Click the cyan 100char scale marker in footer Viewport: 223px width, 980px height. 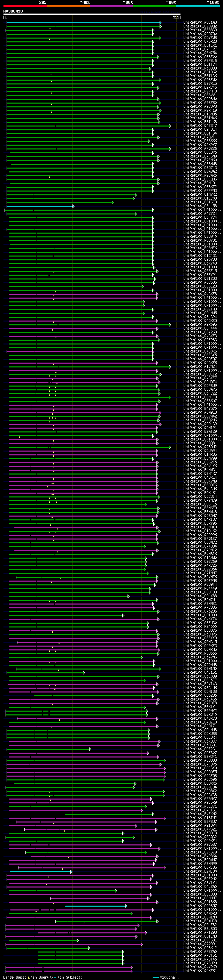(x=156, y=977)
